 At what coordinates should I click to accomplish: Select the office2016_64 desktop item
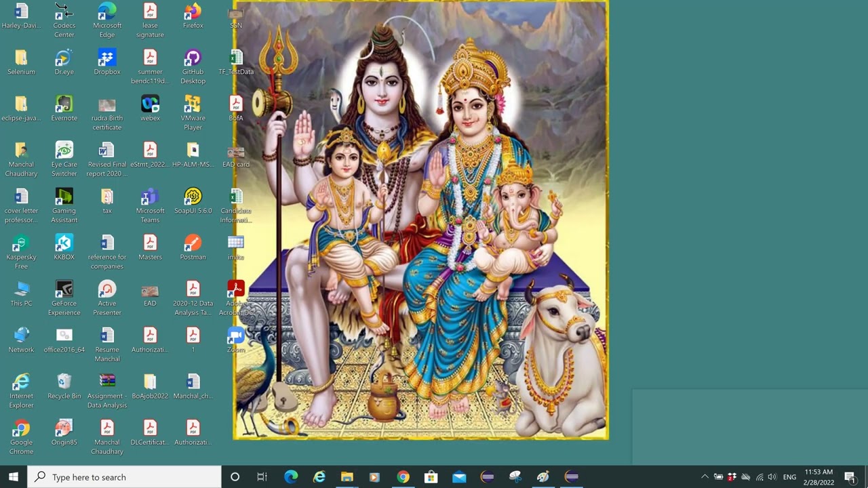click(x=64, y=340)
